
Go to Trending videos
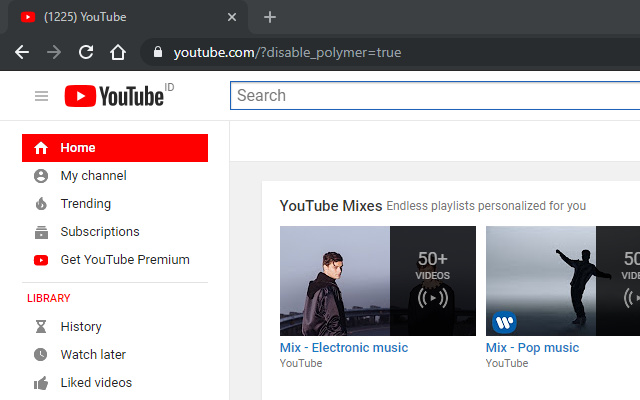(85, 204)
